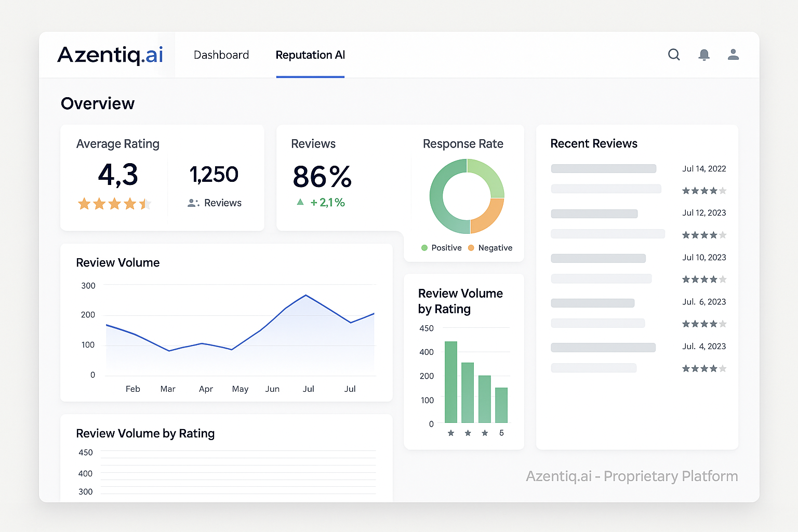This screenshot has height=532, width=798.
Task: Click the star icon below the first rating bar
Action: (451, 432)
